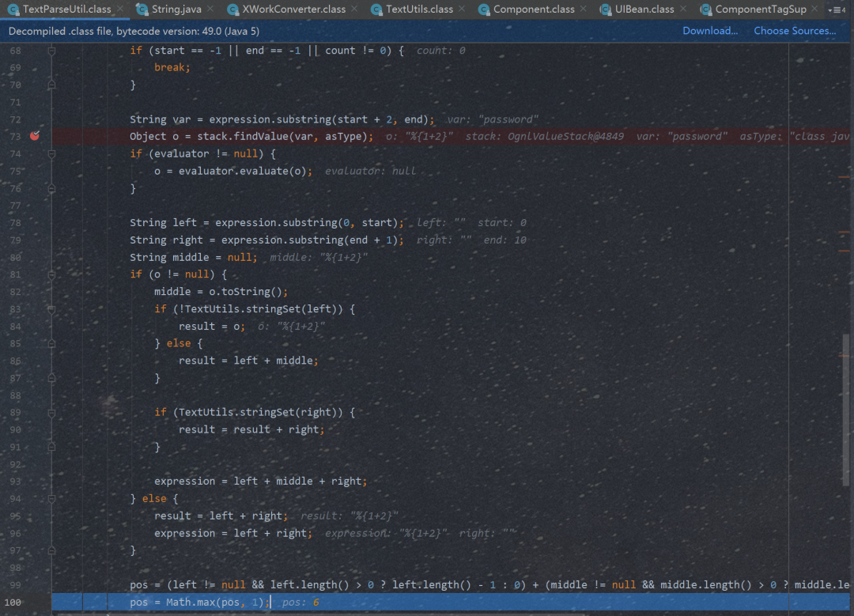Click 'String var = expression.substring' line
This screenshot has width=854, height=616.
point(282,119)
